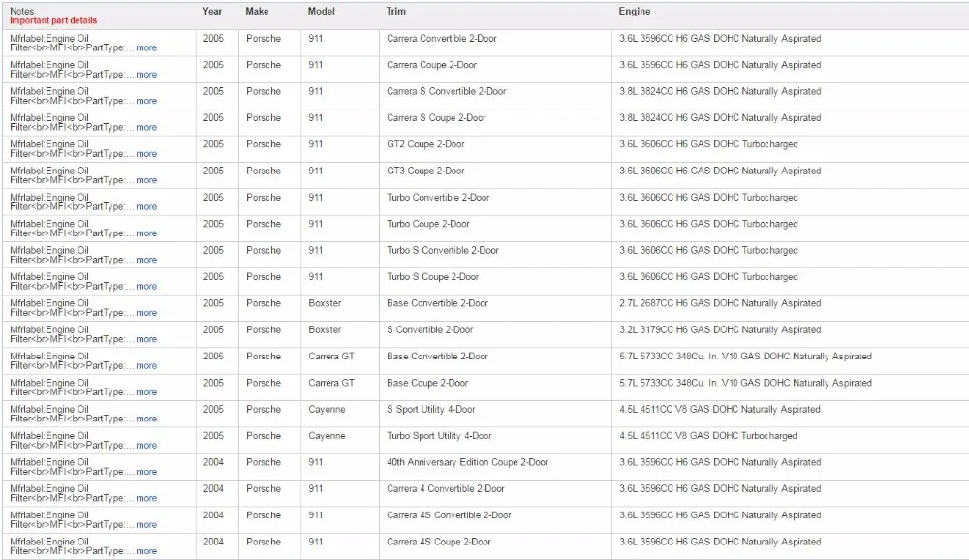The image size is (969, 560).
Task: Select 'Turbo S Convertible 2-Door' trim cell
Action: point(443,250)
